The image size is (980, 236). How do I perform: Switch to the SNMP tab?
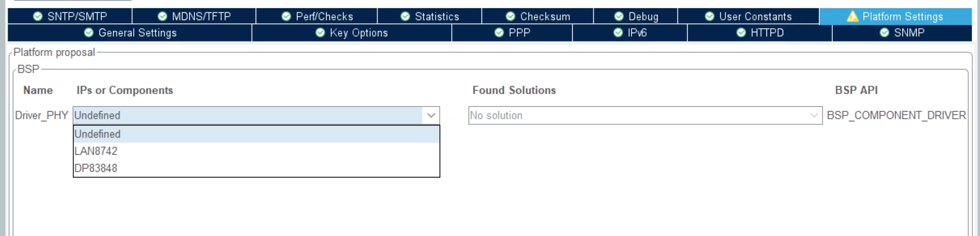point(902,33)
